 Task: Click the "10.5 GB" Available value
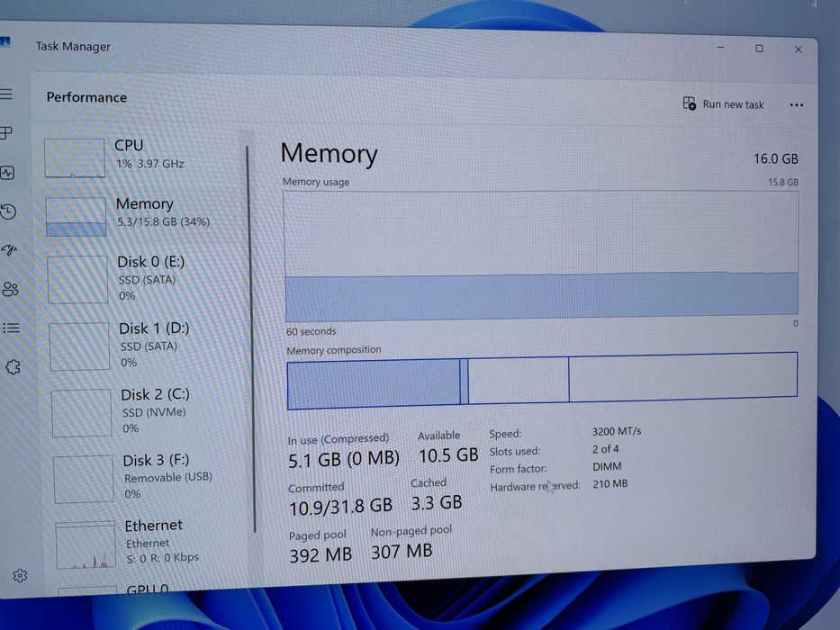pos(448,455)
